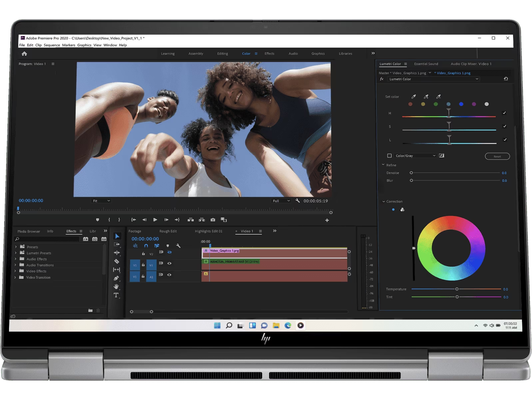The image size is (532, 400).
Task: Click the Temperature slider handle
Action: [457, 289]
